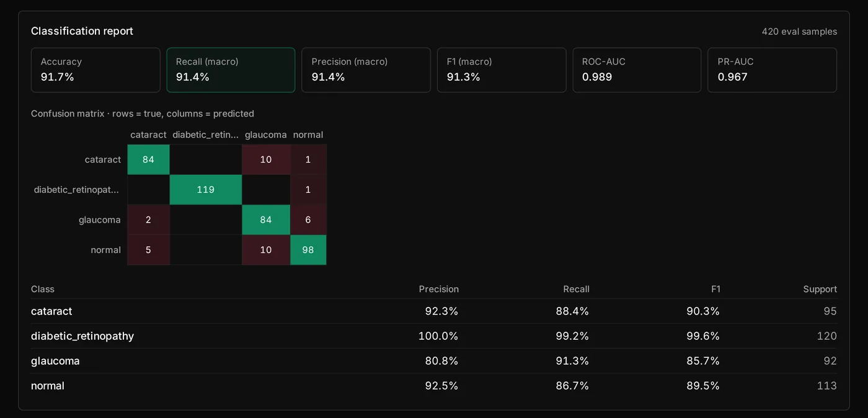
Task: Select the ROC-AUC 0.989 card
Action: click(637, 70)
